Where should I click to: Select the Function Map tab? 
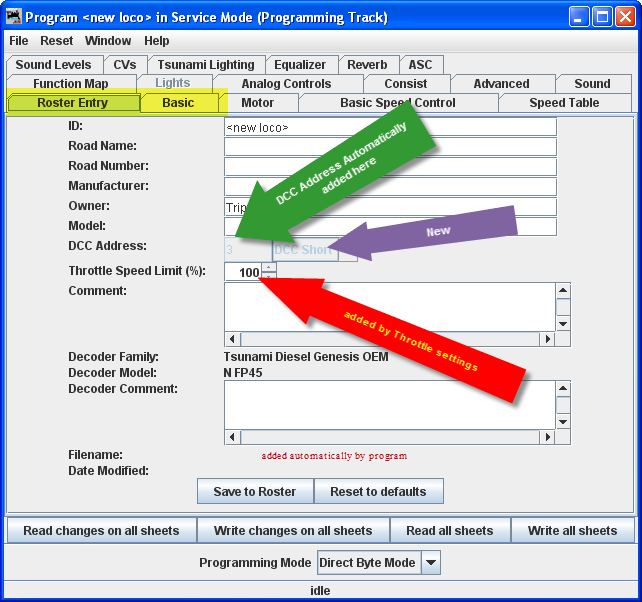[70, 84]
